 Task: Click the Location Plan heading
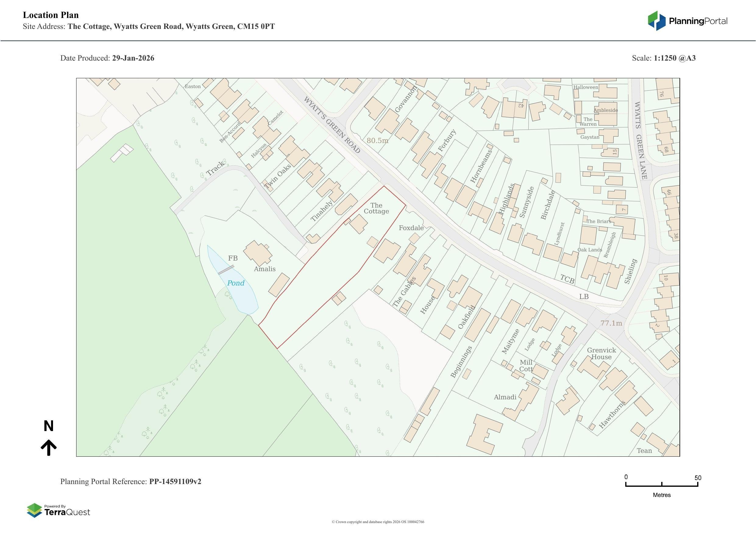pos(51,15)
